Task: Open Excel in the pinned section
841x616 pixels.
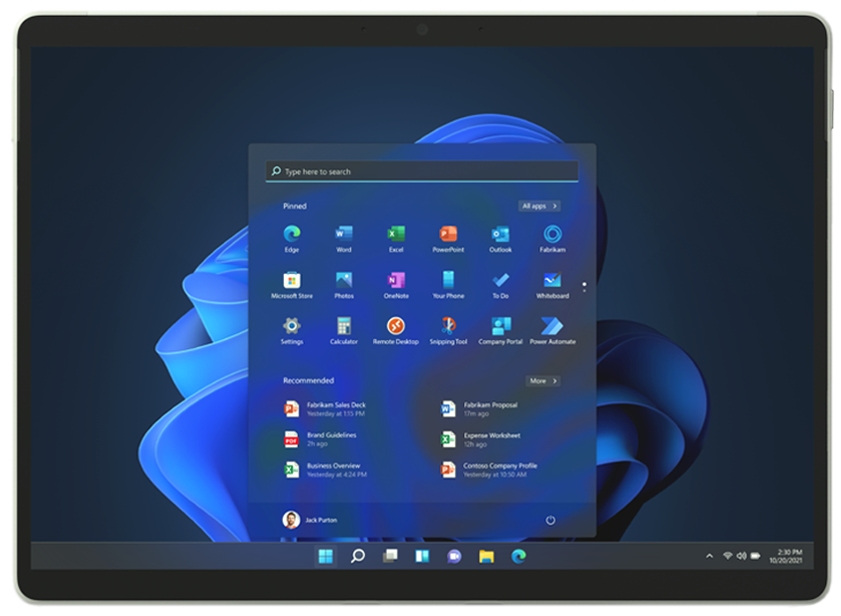Action: (x=396, y=238)
